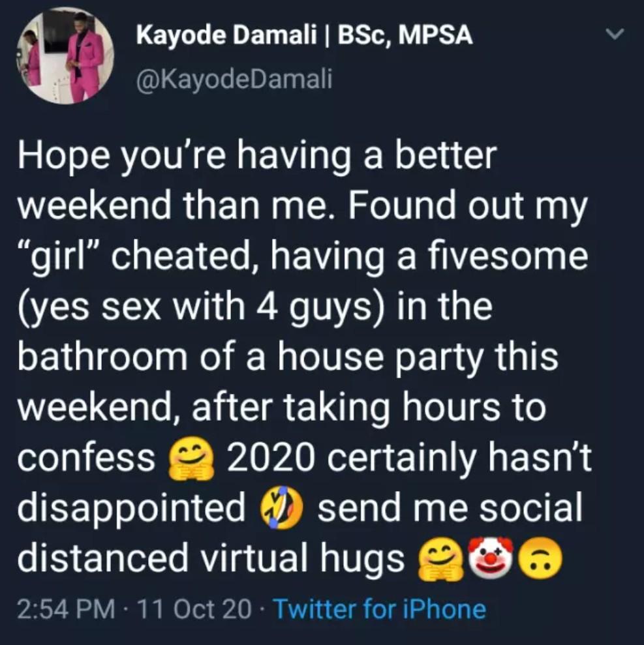
Task: Click the clown face emoji
Action: [x=491, y=558]
